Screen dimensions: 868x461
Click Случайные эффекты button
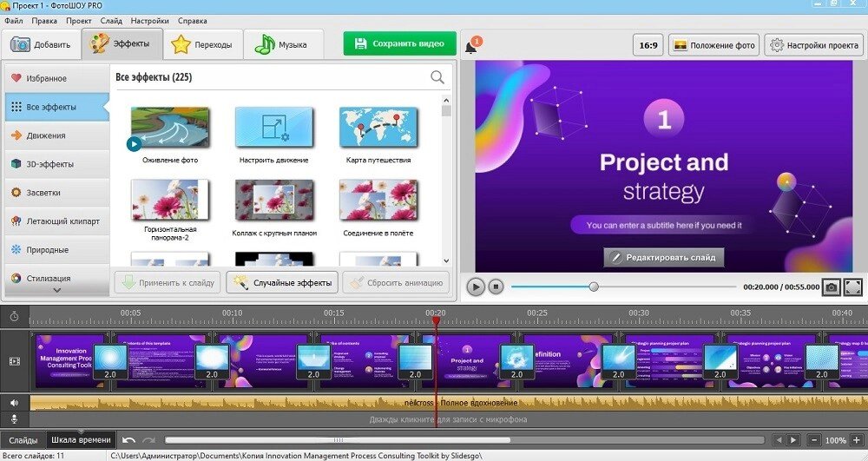point(282,282)
